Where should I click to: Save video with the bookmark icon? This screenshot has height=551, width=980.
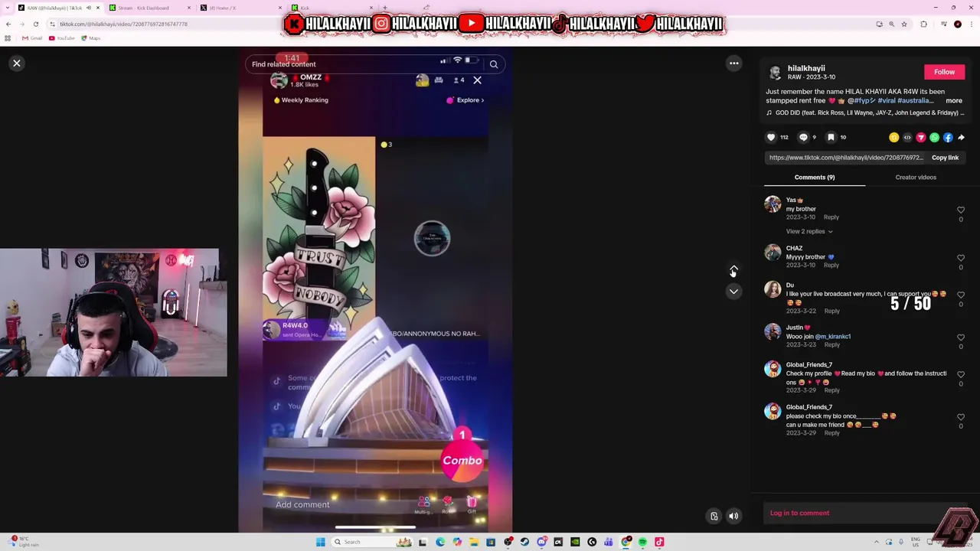(831, 138)
